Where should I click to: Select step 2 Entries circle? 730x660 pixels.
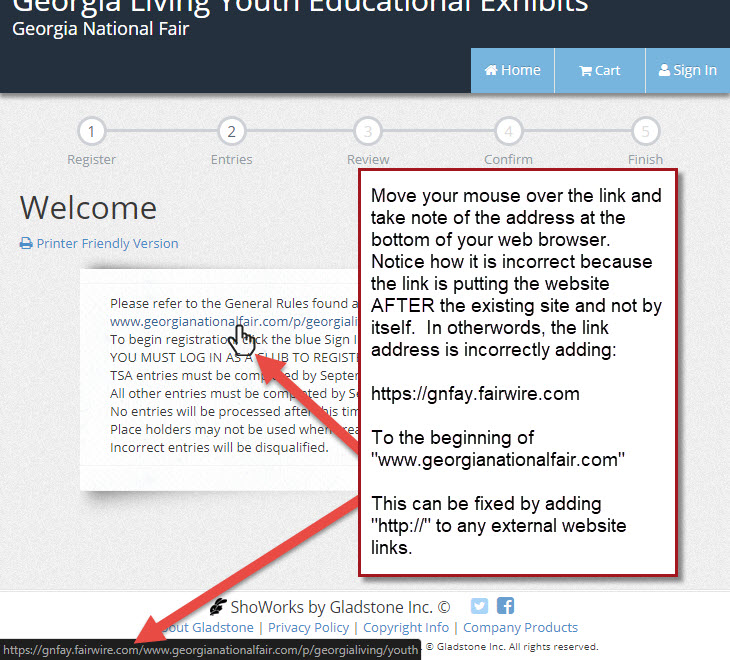pyautogui.click(x=231, y=131)
